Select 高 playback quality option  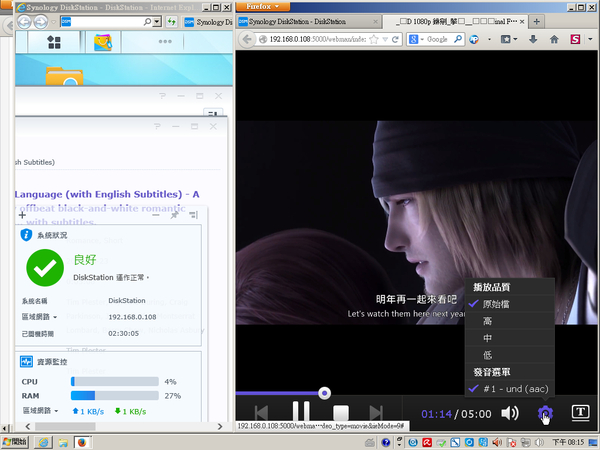[x=488, y=320]
